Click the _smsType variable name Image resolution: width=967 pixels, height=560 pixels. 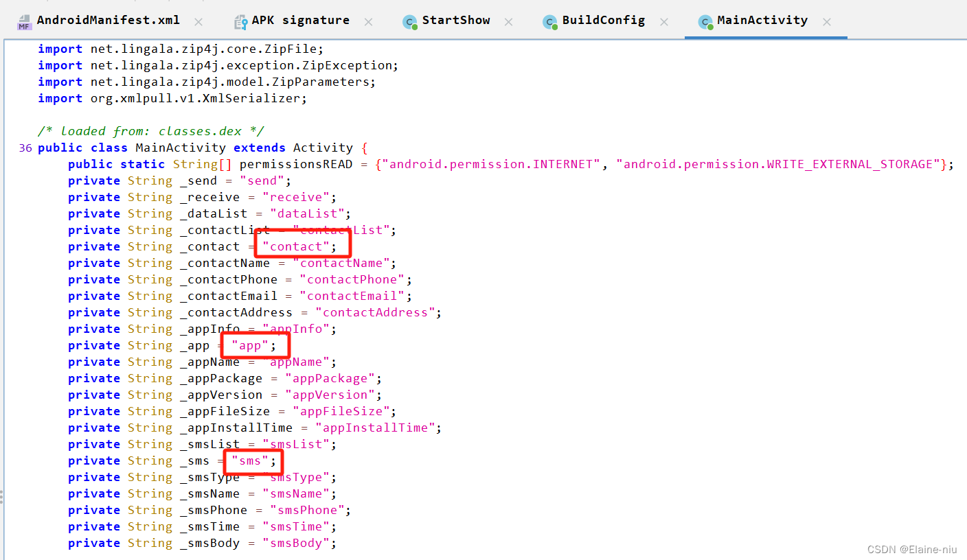point(210,477)
